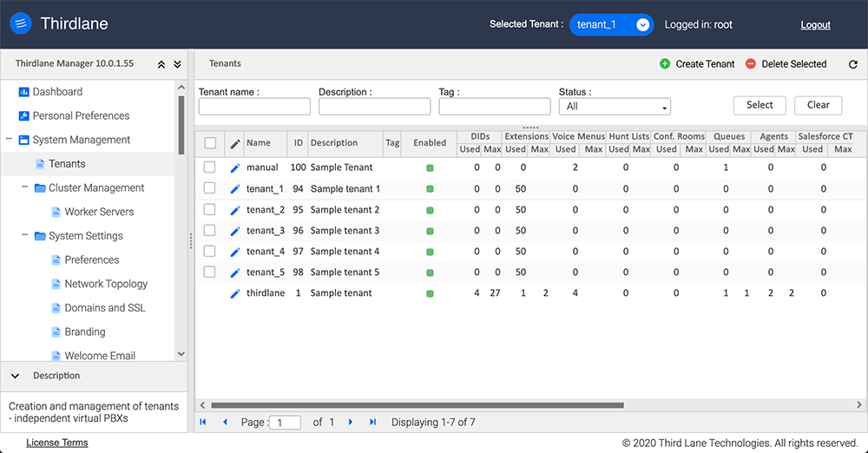Screen dimensions: 868x453
Task: Edit thirdlane tenant via pencil icon
Action: click(x=234, y=293)
